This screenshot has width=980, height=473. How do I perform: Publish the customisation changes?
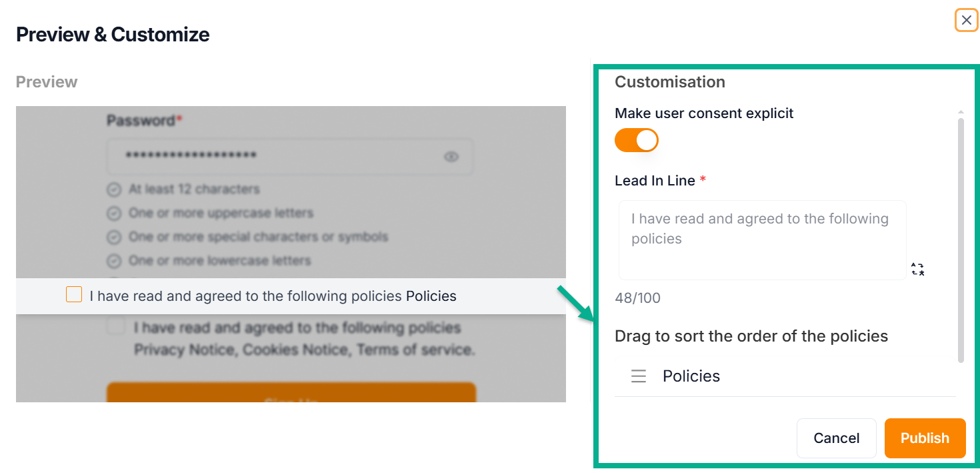click(925, 438)
